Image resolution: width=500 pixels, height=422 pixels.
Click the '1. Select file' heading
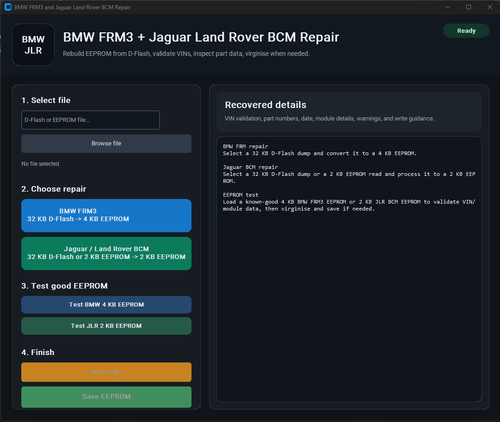click(x=46, y=100)
